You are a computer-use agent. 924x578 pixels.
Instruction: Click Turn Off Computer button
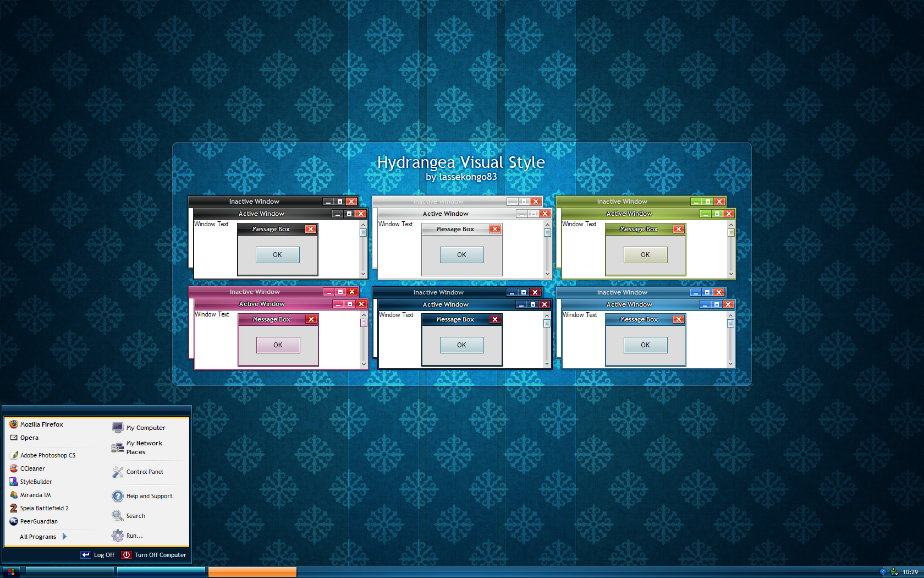(x=155, y=555)
